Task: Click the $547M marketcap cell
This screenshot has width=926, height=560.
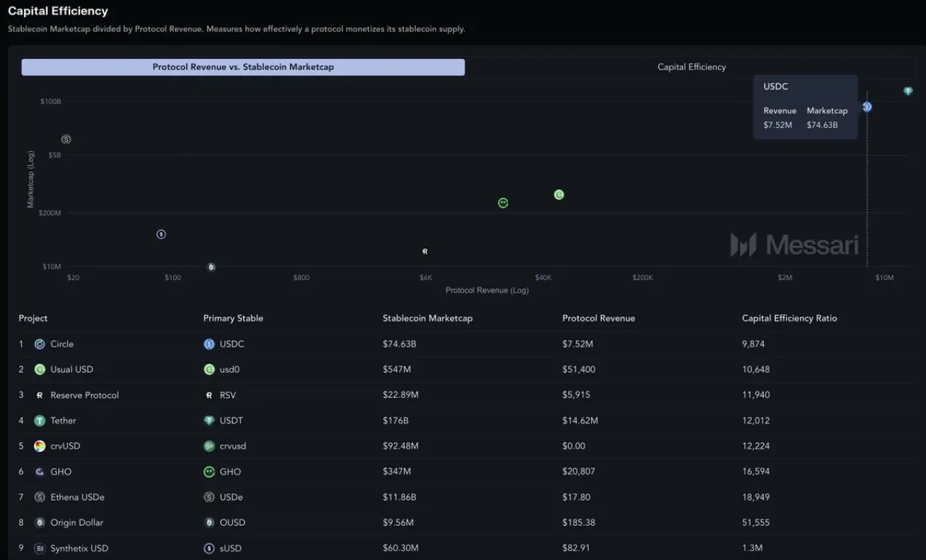Action: pyautogui.click(x=396, y=370)
